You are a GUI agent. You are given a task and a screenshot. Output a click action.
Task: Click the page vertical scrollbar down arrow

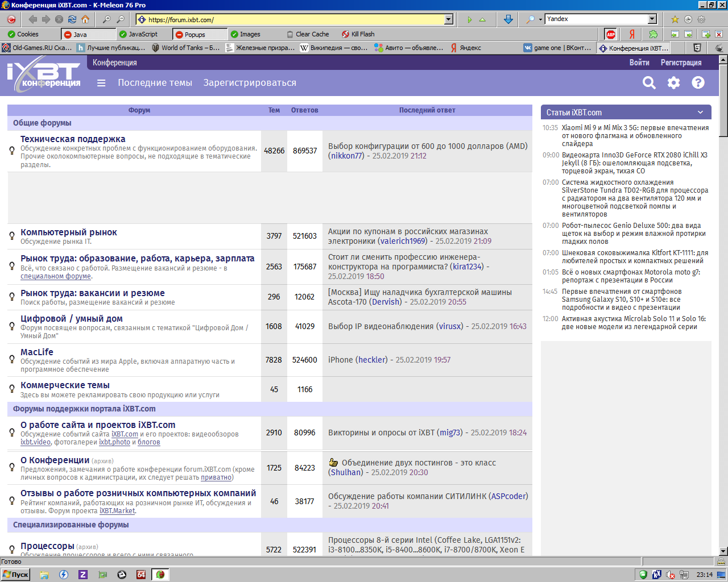723,551
